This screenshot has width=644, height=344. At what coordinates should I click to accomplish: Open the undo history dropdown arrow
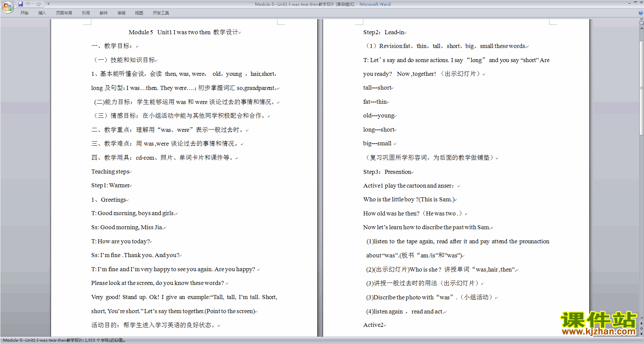click(33, 4)
